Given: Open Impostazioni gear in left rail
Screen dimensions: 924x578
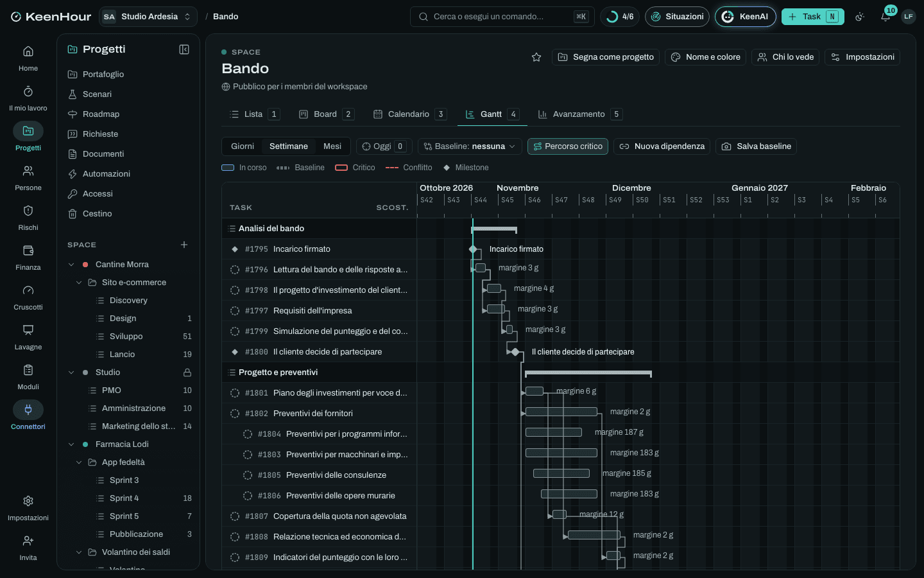Looking at the screenshot, I should [28, 507].
